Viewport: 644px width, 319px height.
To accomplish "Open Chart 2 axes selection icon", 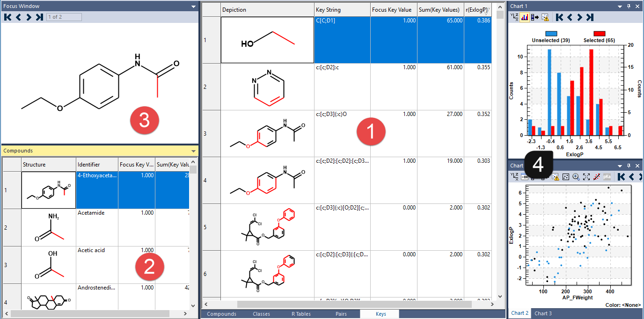I will point(514,177).
